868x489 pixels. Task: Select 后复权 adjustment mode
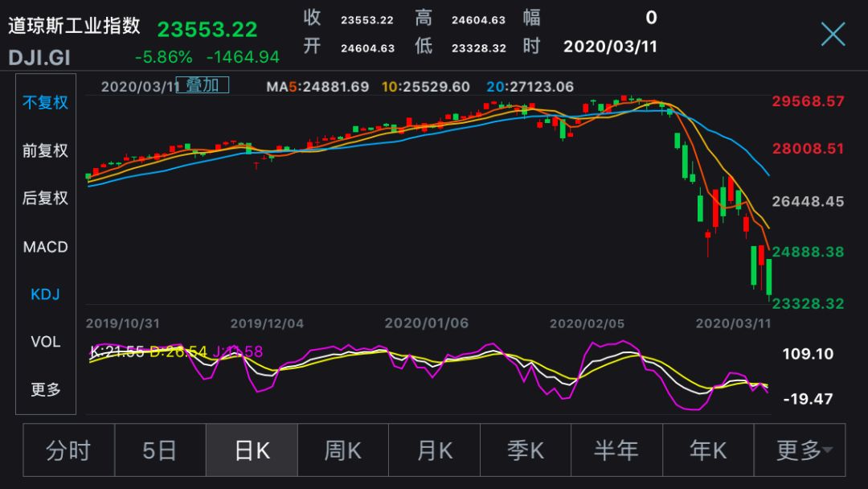click(45, 199)
